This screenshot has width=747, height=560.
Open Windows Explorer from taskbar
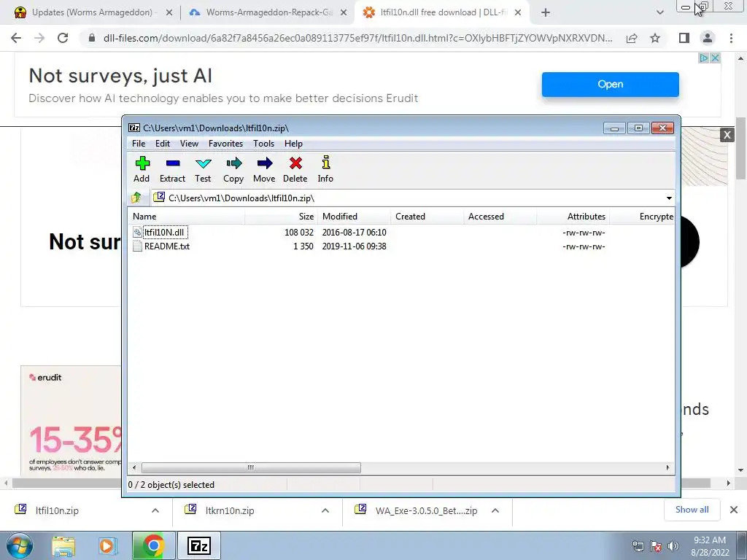point(63,545)
